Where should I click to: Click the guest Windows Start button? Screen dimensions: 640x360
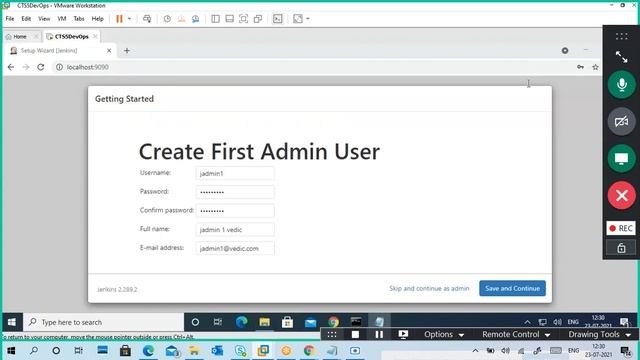(12, 322)
